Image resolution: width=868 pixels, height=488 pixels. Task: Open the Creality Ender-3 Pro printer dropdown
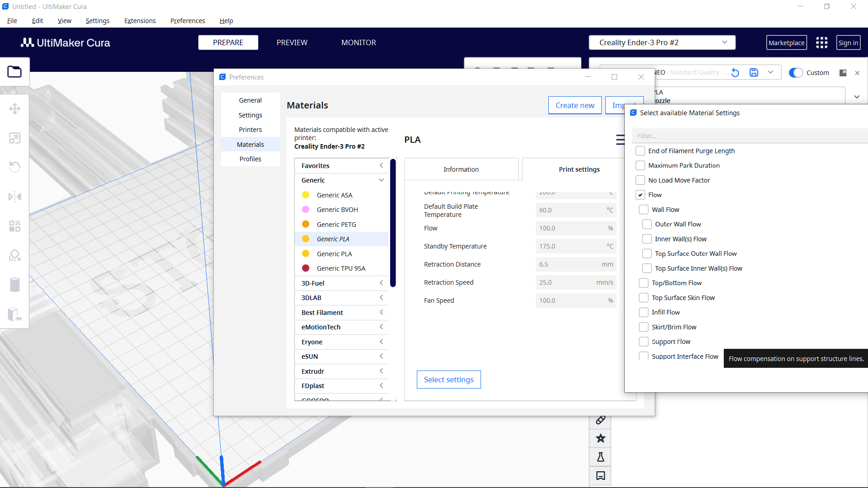(x=661, y=42)
